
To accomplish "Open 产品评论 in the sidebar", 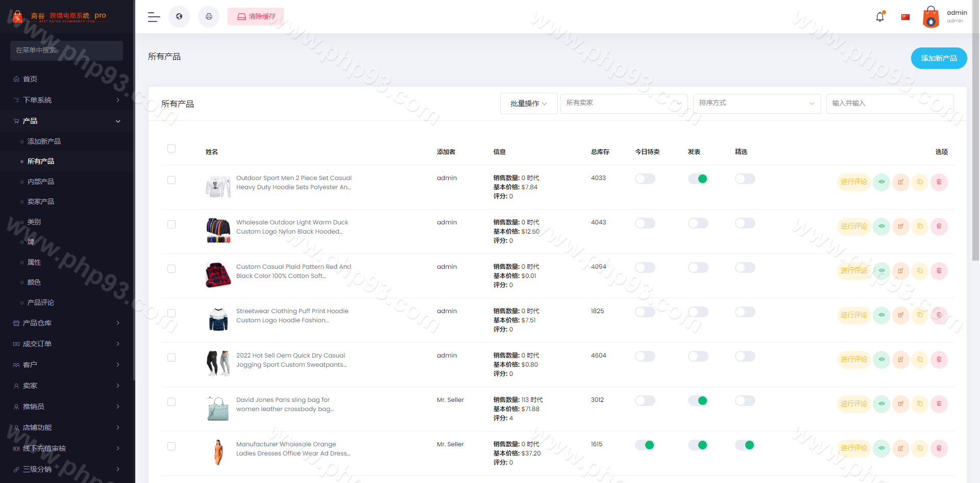I will coord(41,302).
